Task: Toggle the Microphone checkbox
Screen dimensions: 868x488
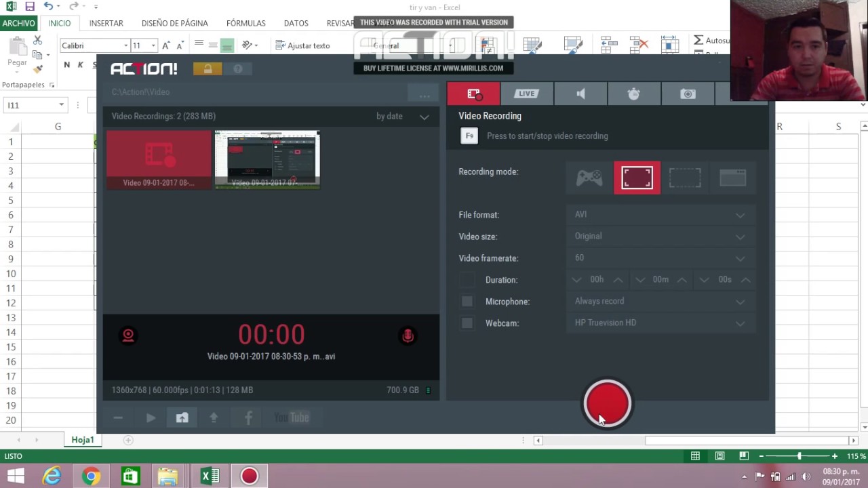Action: pos(467,302)
